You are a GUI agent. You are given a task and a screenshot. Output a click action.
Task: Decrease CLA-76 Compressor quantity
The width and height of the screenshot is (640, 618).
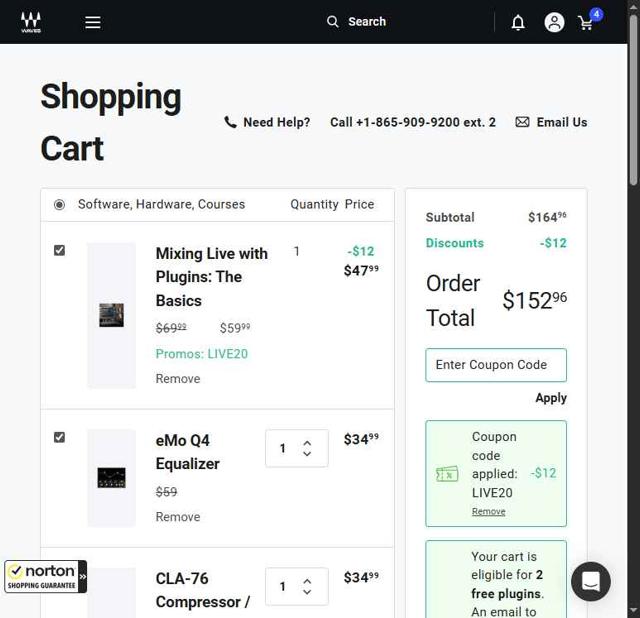307,591
